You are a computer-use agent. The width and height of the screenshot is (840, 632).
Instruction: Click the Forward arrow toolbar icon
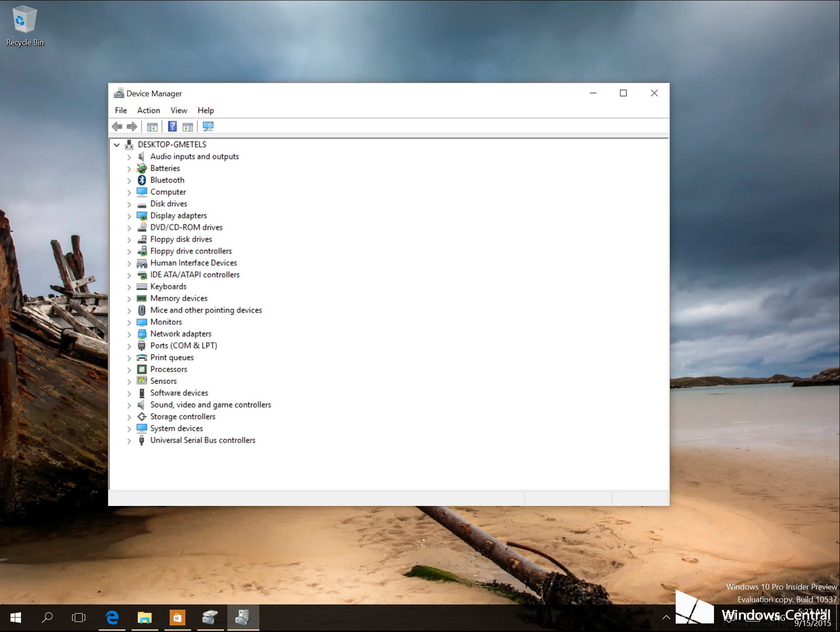132,127
